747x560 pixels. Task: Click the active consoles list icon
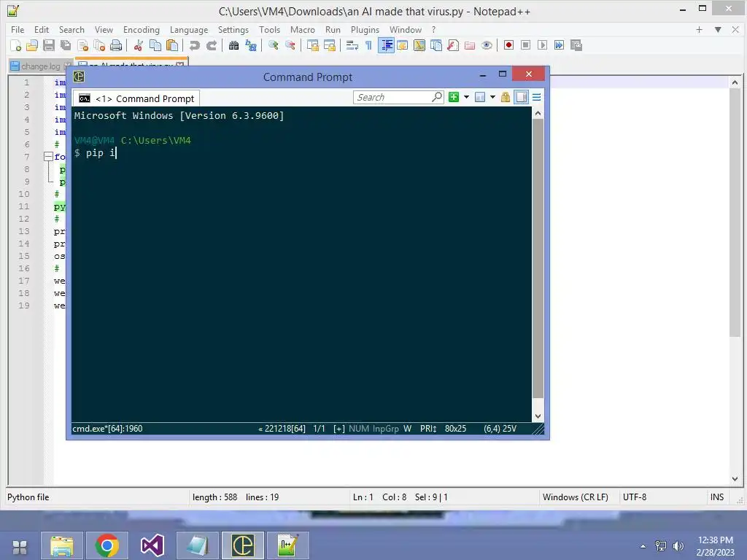(480, 97)
